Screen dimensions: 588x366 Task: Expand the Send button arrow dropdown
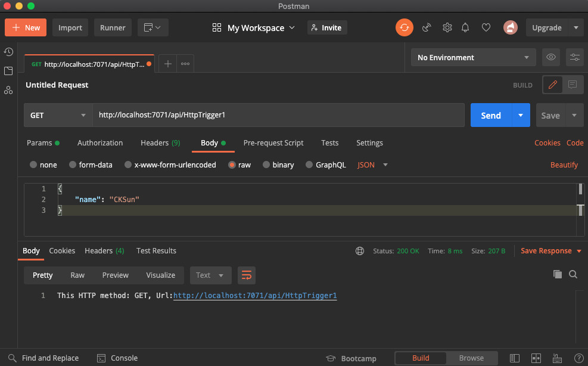coord(521,115)
